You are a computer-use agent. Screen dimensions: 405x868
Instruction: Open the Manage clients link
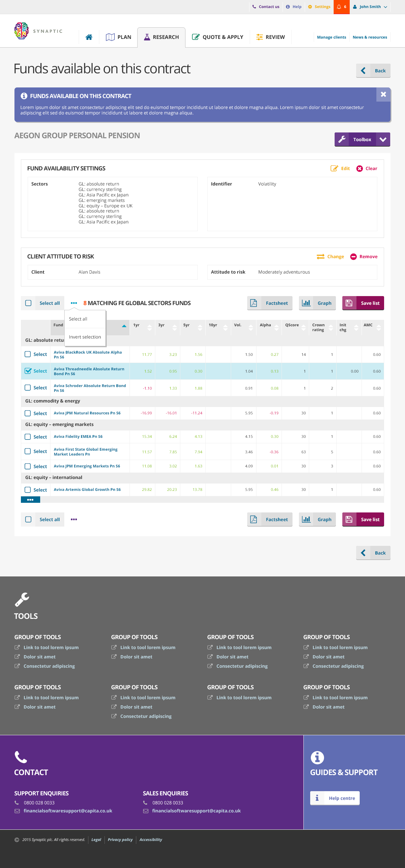click(x=331, y=37)
